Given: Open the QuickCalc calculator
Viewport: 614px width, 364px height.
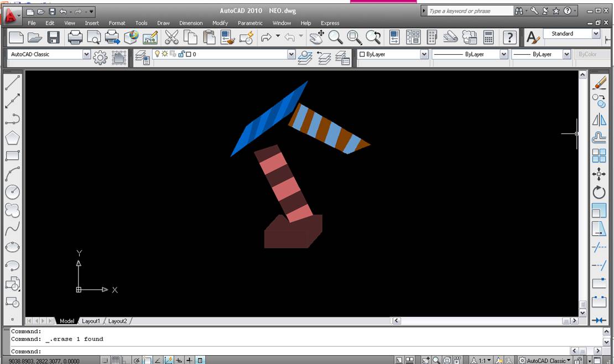Looking at the screenshot, I should (488, 38).
